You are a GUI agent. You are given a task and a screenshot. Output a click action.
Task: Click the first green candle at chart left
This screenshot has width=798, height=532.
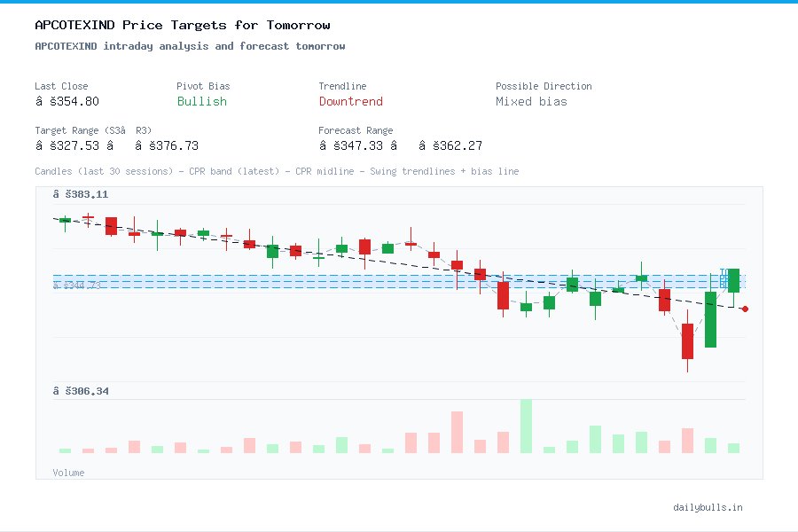coord(63,222)
